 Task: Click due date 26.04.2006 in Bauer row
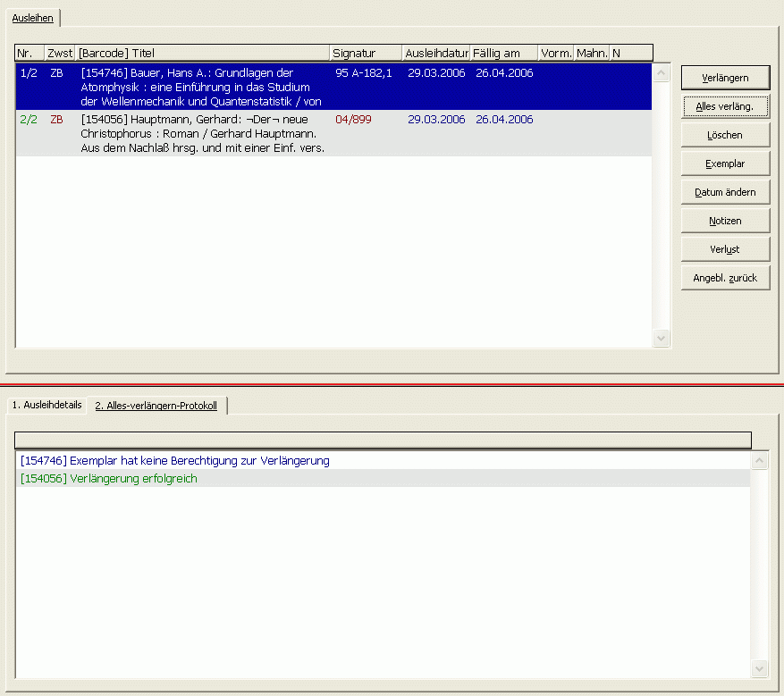504,73
